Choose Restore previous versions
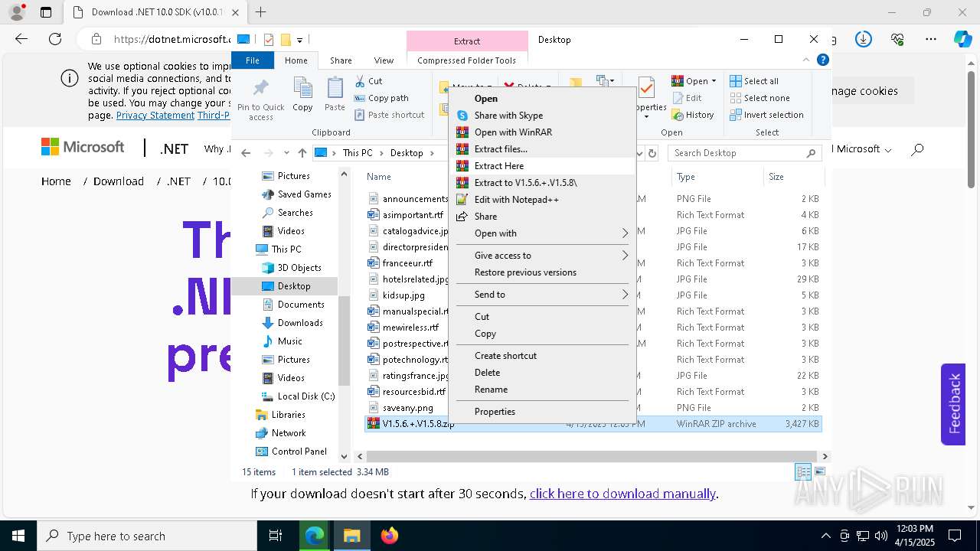This screenshot has width=980, height=551. (542, 272)
